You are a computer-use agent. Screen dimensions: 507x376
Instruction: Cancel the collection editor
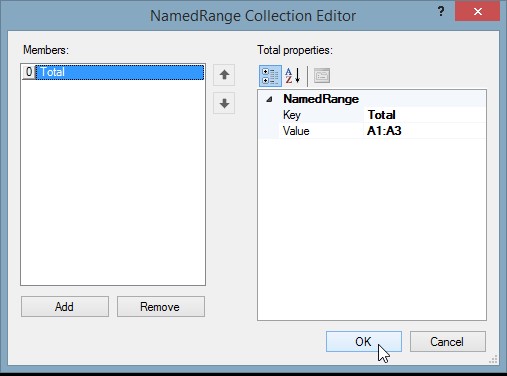(x=448, y=342)
